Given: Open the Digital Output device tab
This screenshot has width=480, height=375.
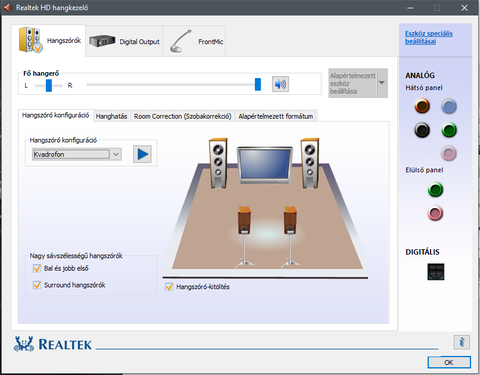Looking at the screenshot, I should point(124,41).
